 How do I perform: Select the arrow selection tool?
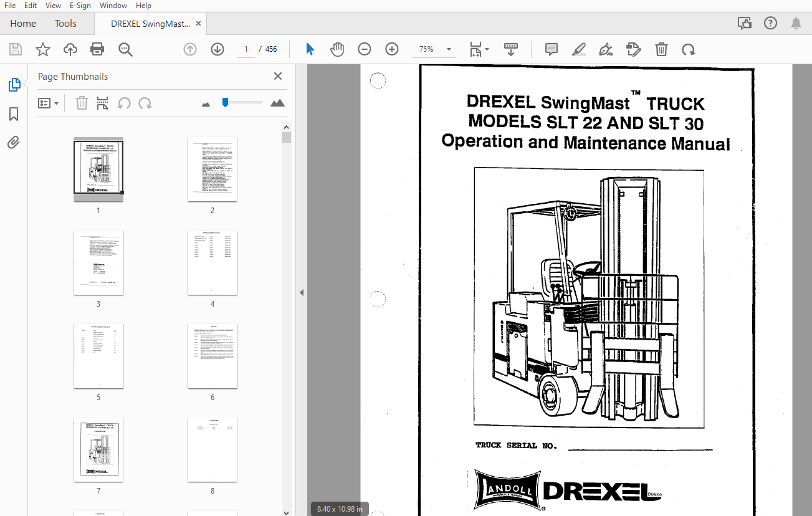click(x=310, y=49)
